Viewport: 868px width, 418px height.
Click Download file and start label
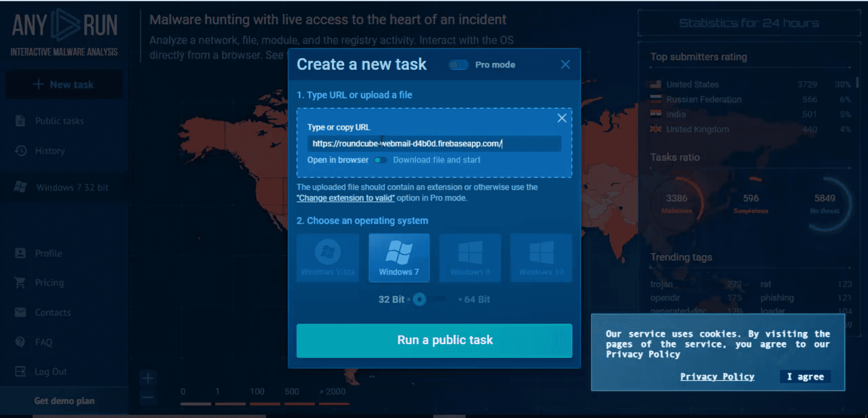pyautogui.click(x=437, y=160)
